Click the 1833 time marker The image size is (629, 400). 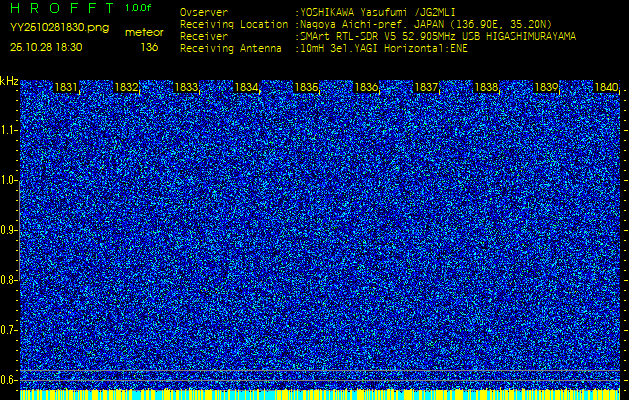click(x=186, y=88)
